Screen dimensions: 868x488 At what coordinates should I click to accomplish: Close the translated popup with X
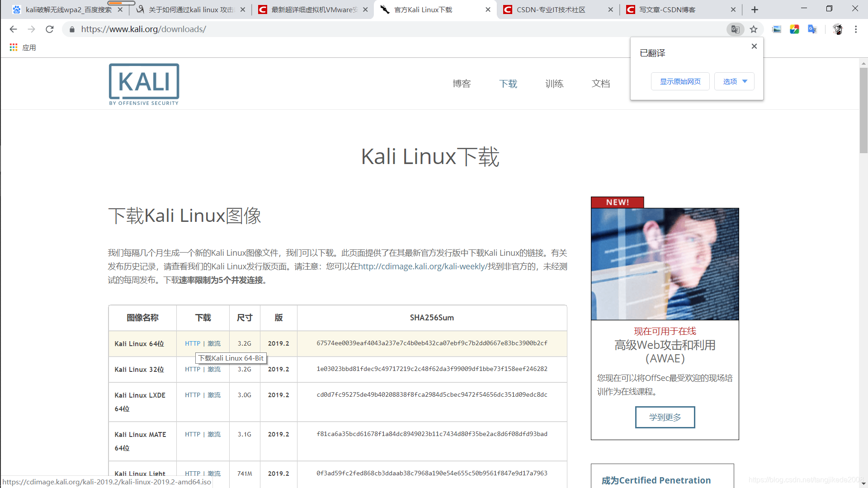pos(754,46)
